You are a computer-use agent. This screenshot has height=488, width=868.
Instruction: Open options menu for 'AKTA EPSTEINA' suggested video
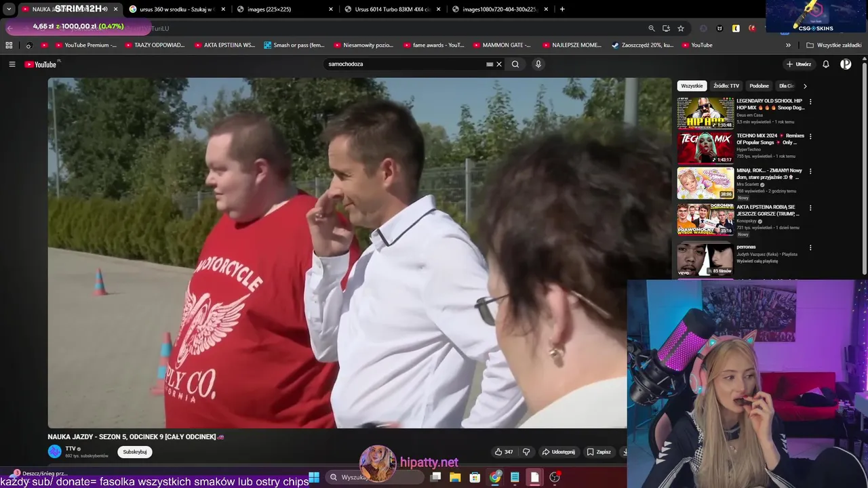(810, 208)
